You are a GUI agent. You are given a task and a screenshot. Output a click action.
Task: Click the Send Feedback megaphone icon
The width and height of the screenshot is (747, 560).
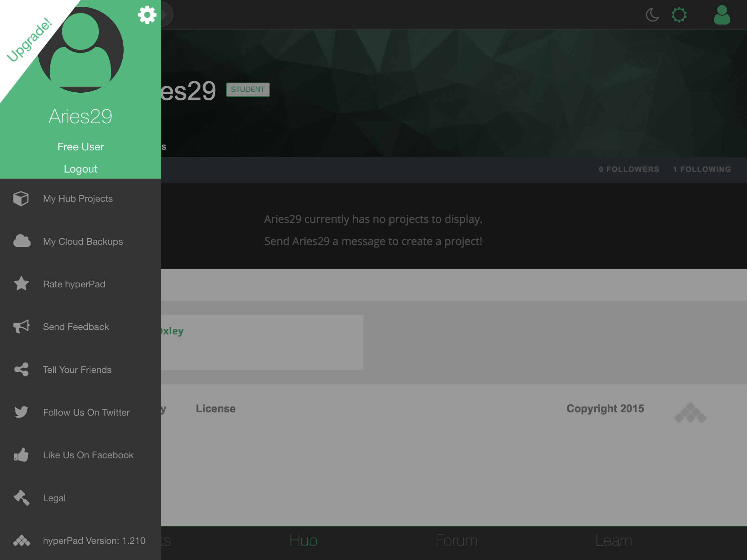tap(21, 326)
